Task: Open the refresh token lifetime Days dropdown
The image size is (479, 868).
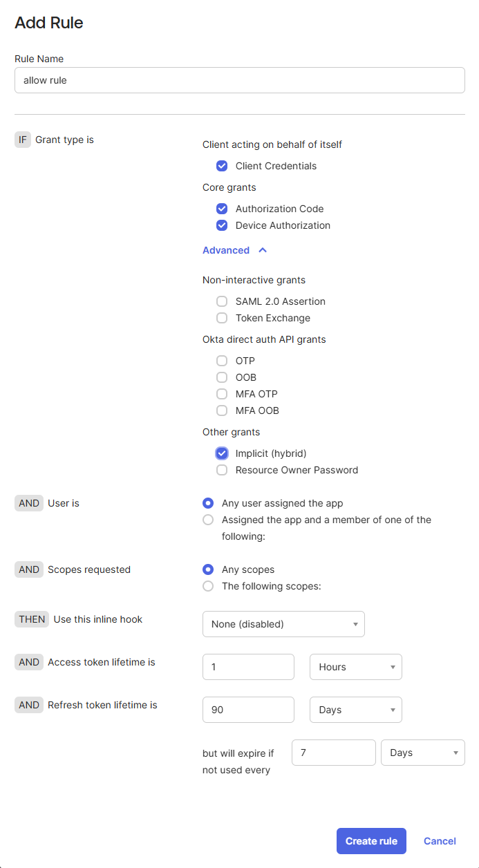Action: pyautogui.click(x=356, y=710)
